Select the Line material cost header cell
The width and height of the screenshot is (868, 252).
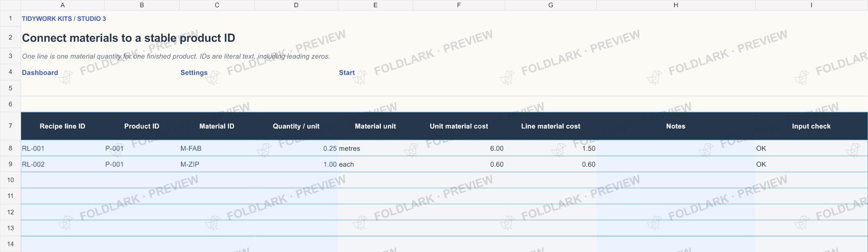551,126
